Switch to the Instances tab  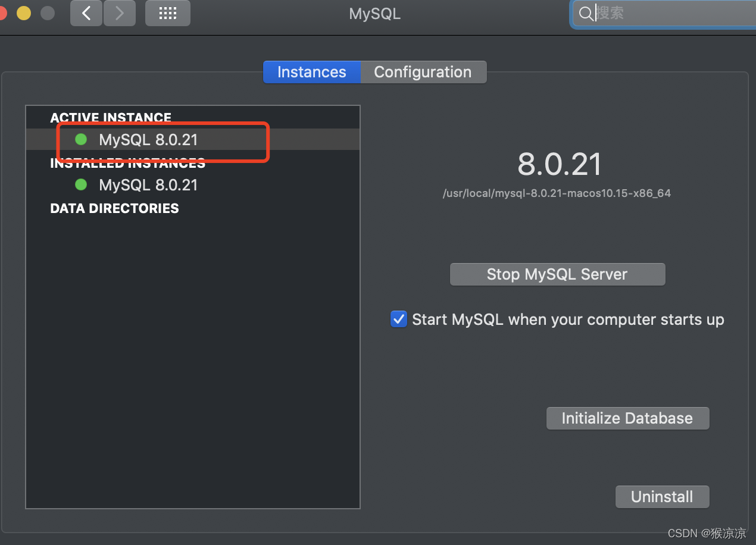(312, 72)
